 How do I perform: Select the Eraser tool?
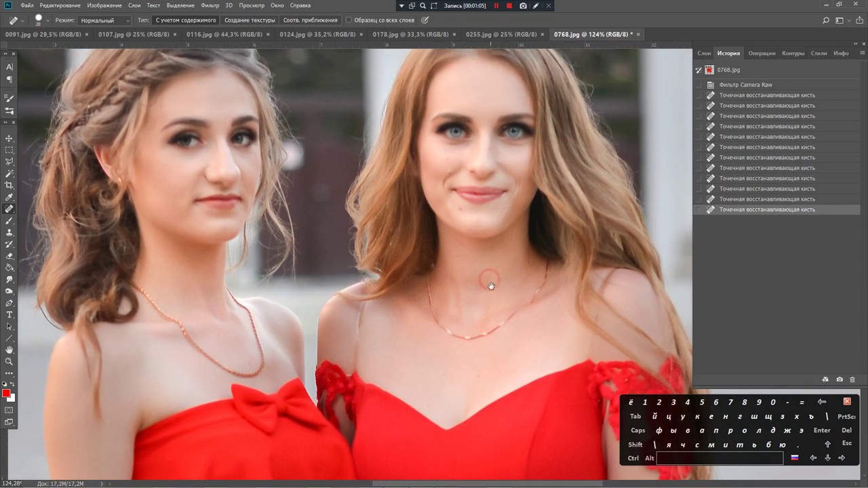pos(9,256)
